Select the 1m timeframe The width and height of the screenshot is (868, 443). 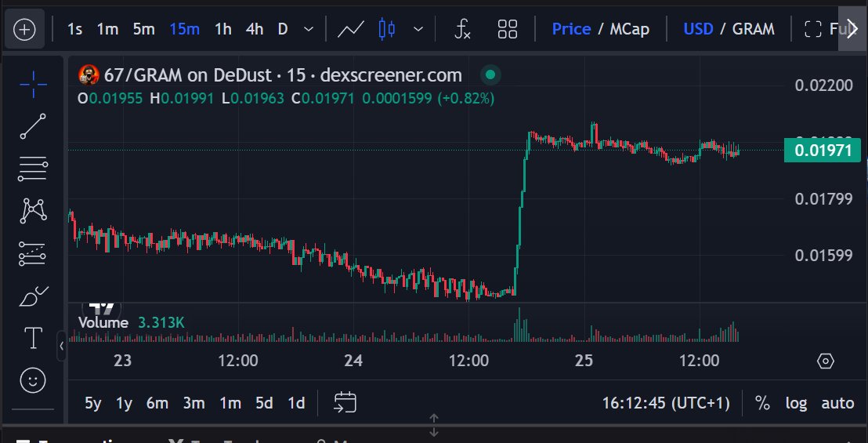click(107, 29)
